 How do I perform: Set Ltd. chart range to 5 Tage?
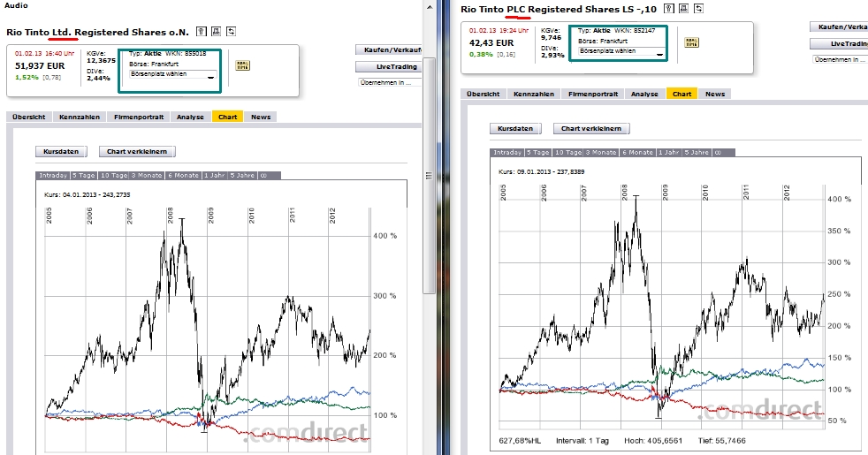84,175
